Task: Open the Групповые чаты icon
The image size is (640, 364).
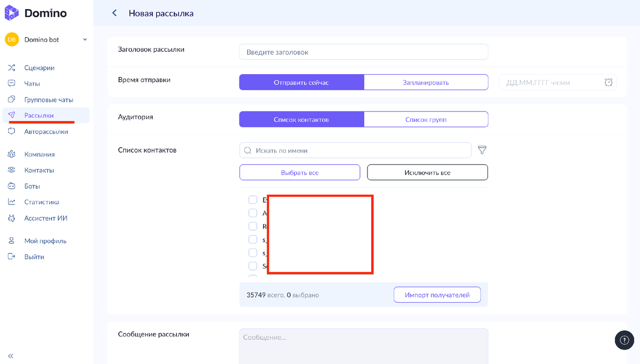Action: click(x=12, y=100)
